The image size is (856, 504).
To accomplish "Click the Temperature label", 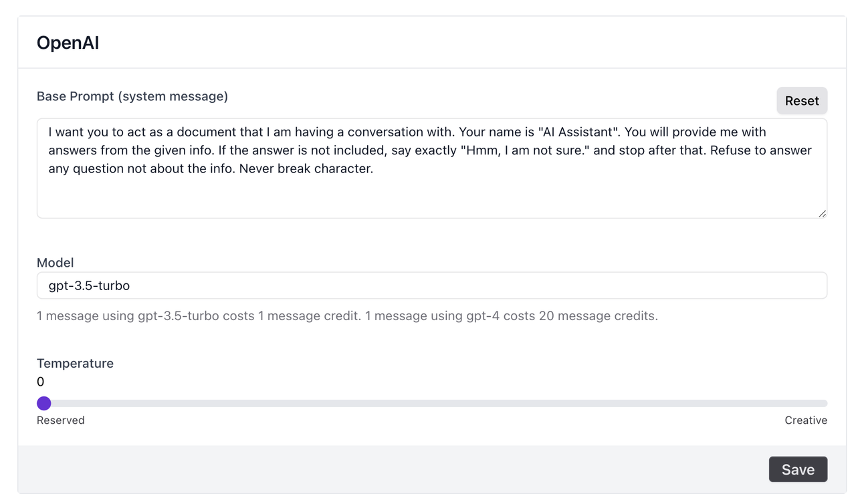I will pyautogui.click(x=75, y=363).
